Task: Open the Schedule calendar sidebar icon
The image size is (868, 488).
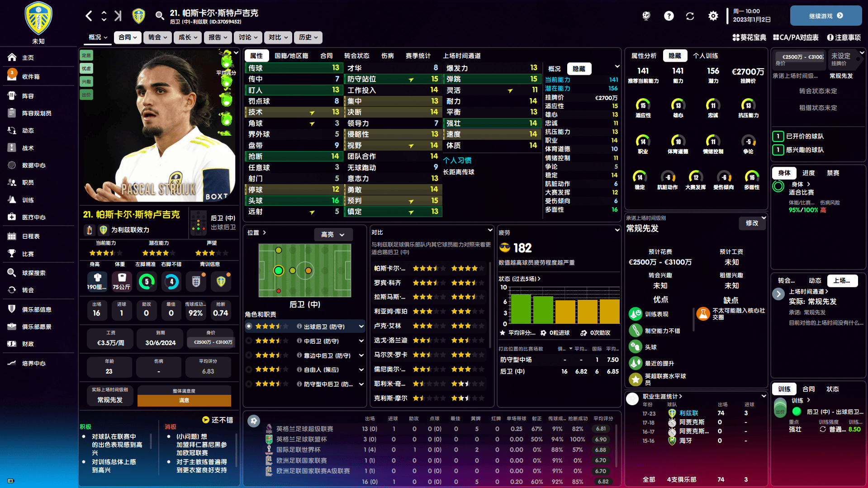Action: tap(12, 236)
